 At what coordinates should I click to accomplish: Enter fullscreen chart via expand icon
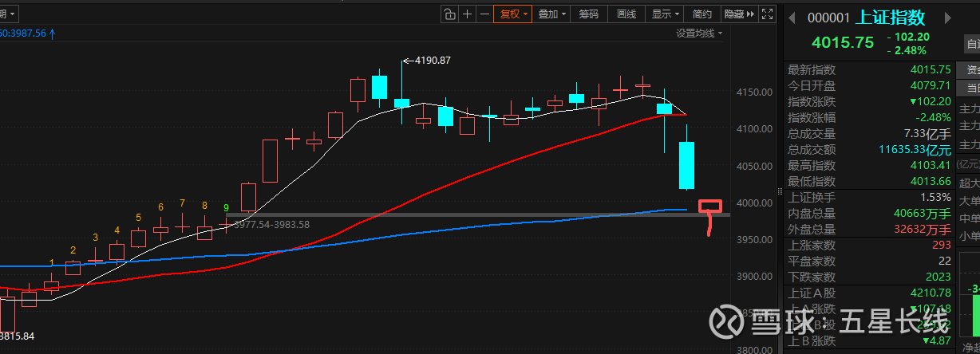click(x=768, y=14)
